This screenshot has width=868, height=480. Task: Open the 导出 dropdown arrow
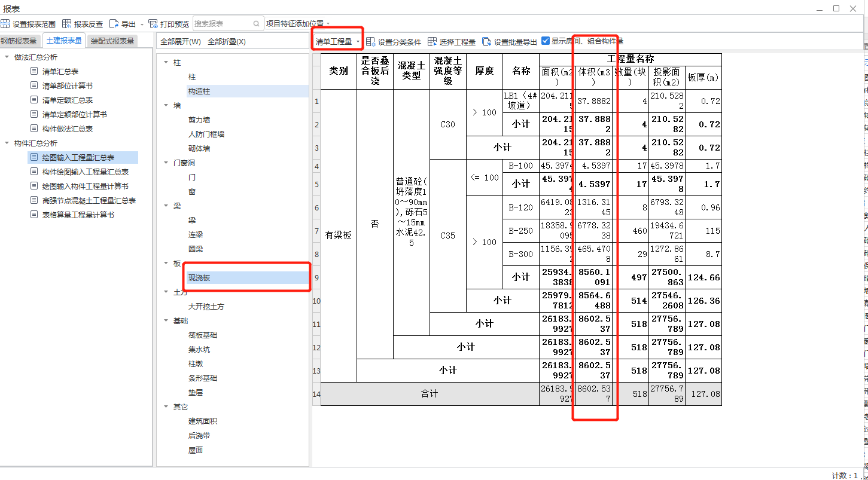coord(142,25)
